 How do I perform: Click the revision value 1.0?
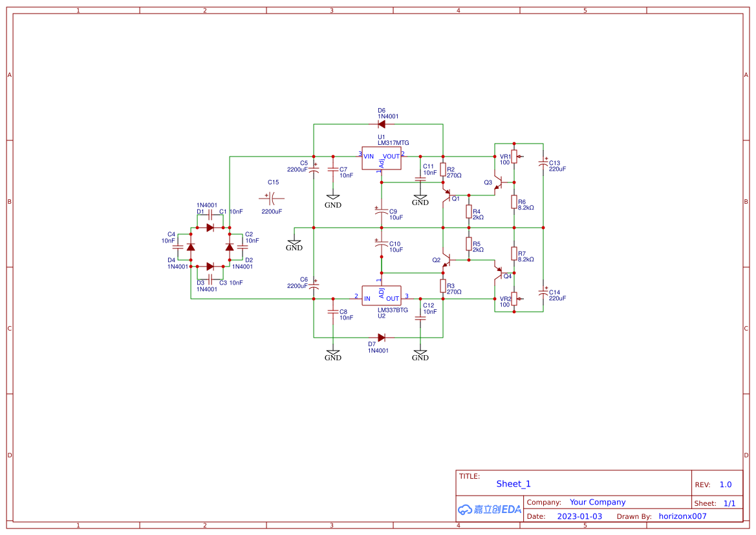click(726, 485)
